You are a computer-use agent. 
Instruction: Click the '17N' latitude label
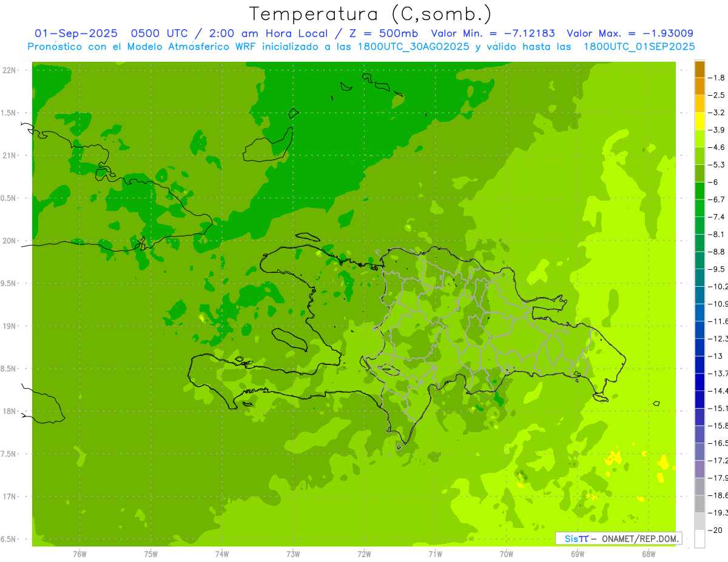[9, 497]
